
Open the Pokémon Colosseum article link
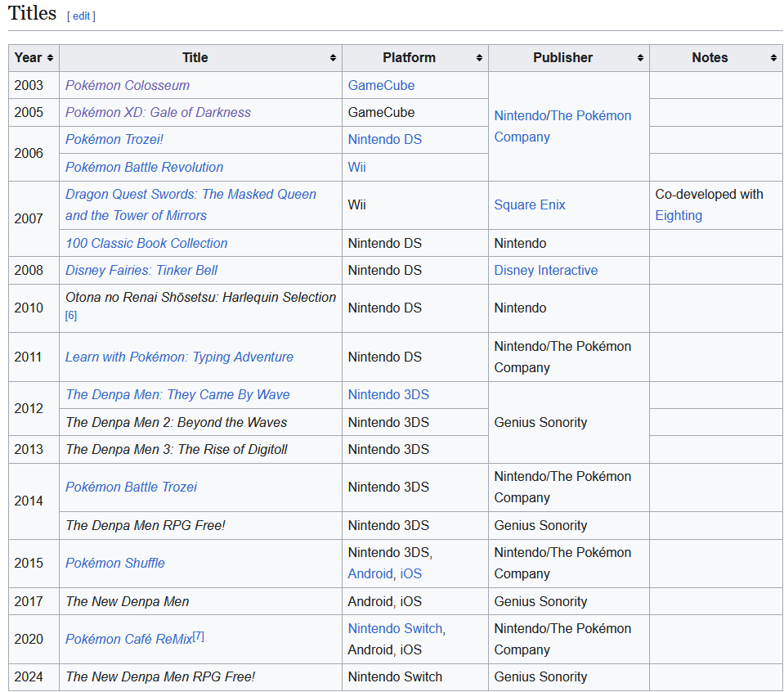(x=128, y=86)
